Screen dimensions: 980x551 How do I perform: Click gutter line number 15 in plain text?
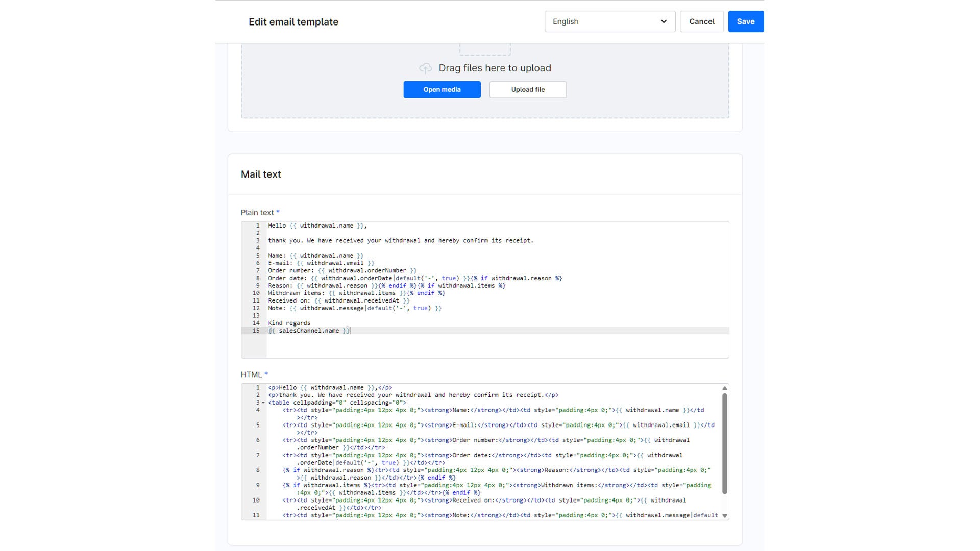(256, 331)
